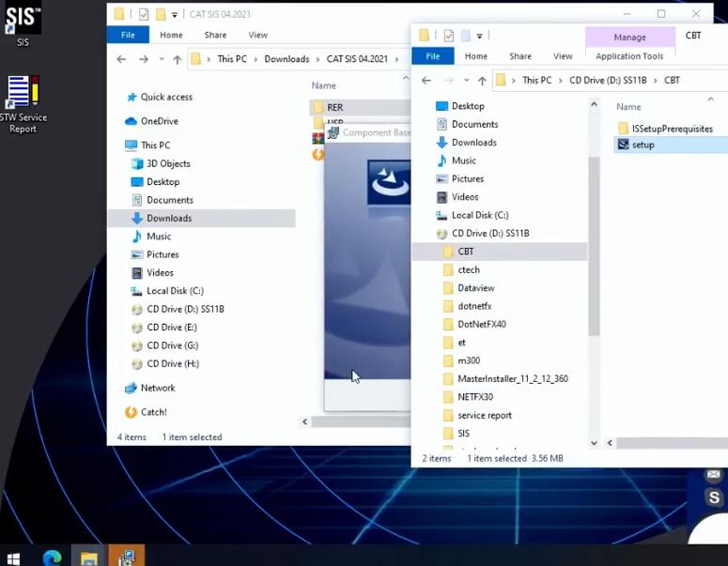Image resolution: width=728 pixels, height=566 pixels.
Task: Open the View tab in the CAT SIS window
Action: (x=257, y=35)
